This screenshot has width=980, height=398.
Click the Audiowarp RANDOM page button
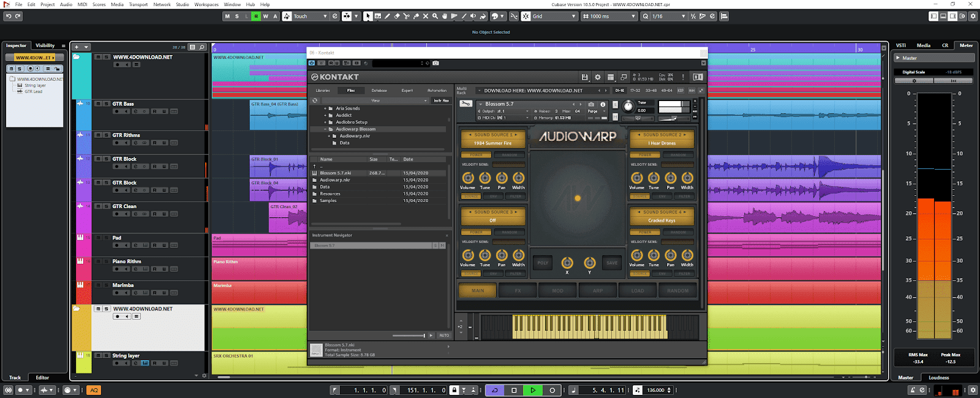(x=678, y=291)
